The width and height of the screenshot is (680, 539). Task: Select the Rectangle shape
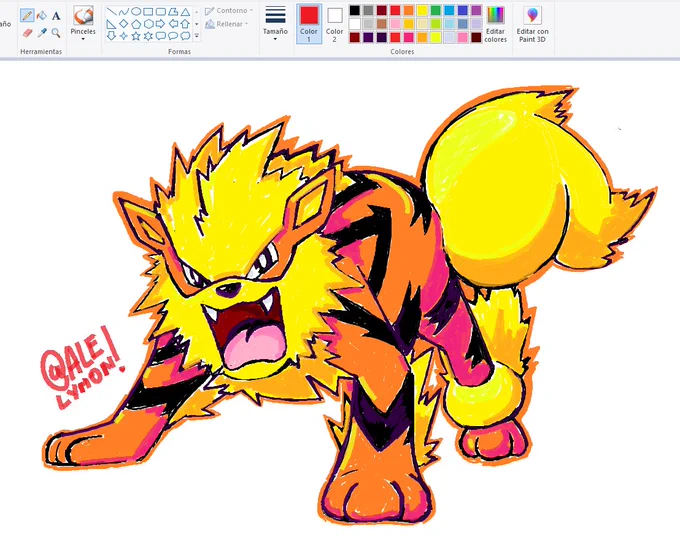tap(148, 11)
